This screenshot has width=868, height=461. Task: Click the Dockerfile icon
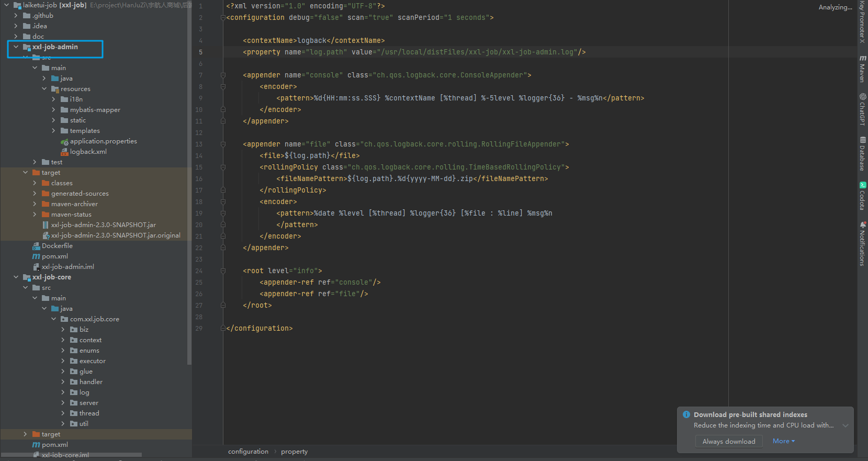[x=36, y=246]
